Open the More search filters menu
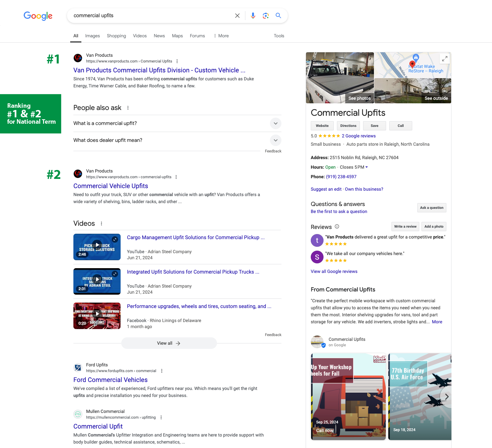The image size is (492, 448). click(221, 36)
